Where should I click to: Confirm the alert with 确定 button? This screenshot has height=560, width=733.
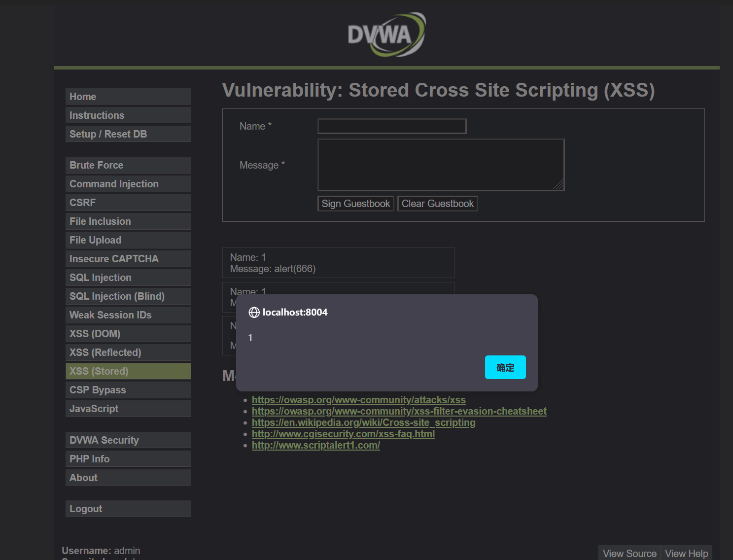(505, 367)
